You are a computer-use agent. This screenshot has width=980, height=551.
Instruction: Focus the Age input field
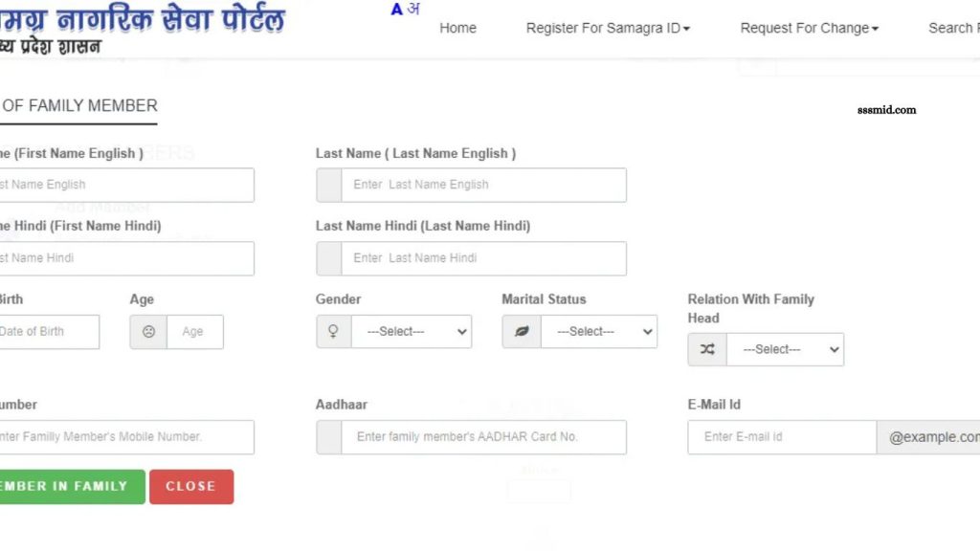point(195,332)
